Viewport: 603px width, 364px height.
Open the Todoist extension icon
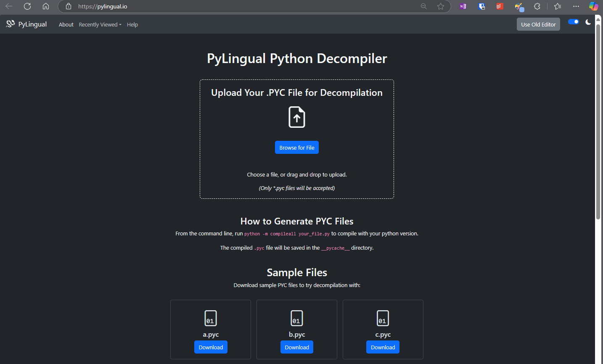pyautogui.click(x=500, y=6)
